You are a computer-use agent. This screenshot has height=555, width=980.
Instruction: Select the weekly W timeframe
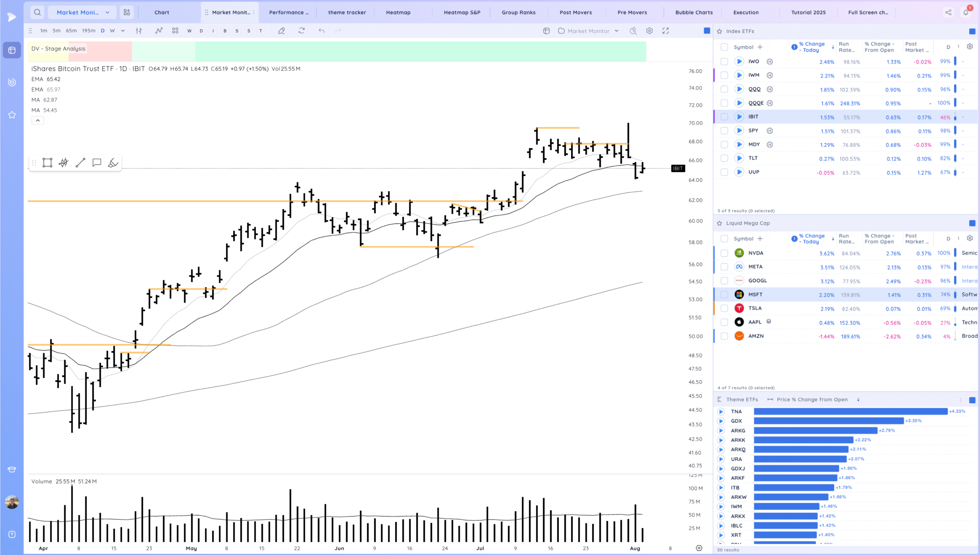112,31
